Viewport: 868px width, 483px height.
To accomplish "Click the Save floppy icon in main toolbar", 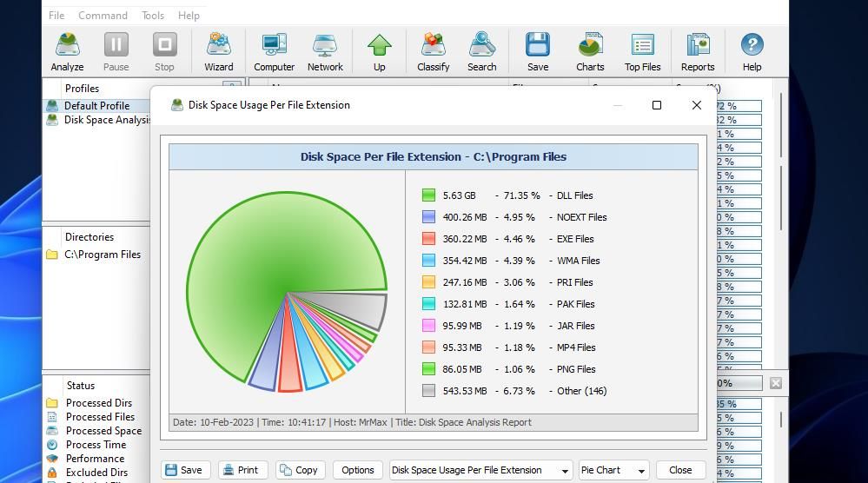I will pyautogui.click(x=538, y=45).
